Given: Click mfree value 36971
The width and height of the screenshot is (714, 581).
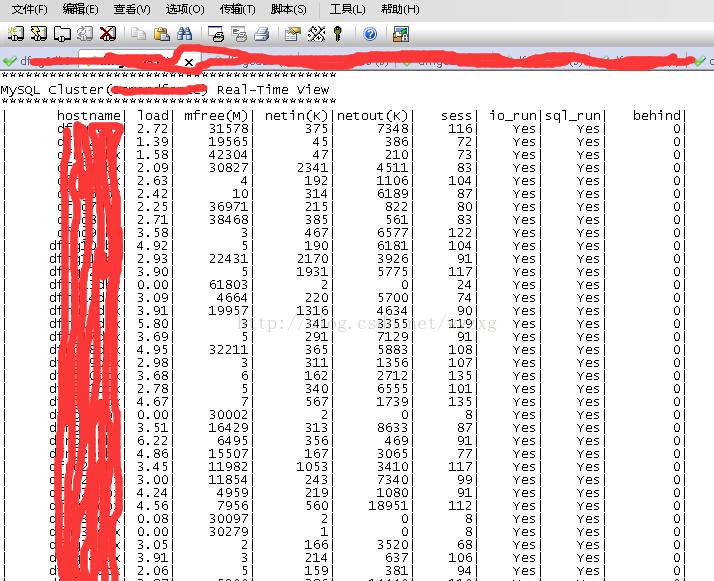Looking at the screenshot, I should tap(229, 207).
